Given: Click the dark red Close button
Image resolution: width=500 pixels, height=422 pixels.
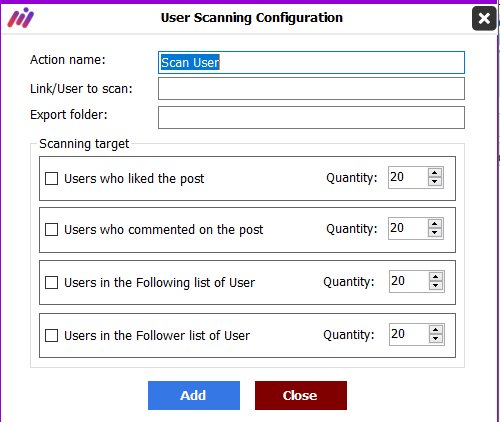Looking at the screenshot, I should pos(301,395).
